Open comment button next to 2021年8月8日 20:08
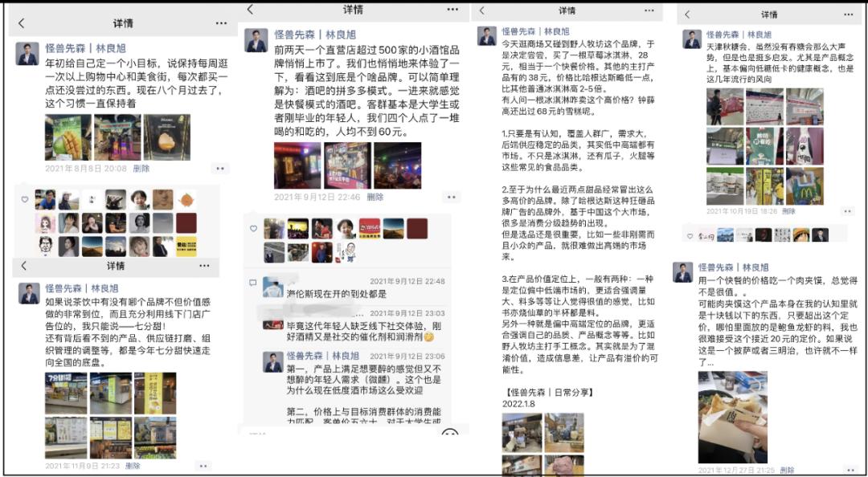 [x=220, y=169]
